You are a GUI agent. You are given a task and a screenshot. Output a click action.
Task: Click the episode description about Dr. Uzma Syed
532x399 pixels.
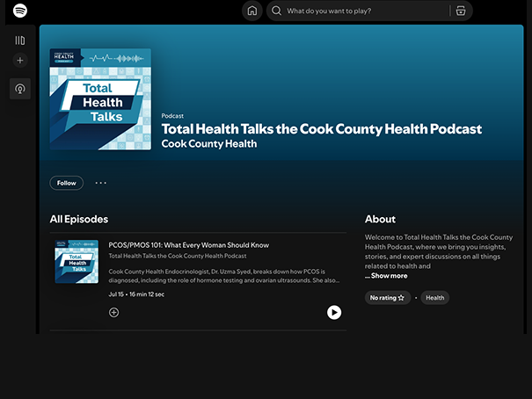(x=224, y=276)
